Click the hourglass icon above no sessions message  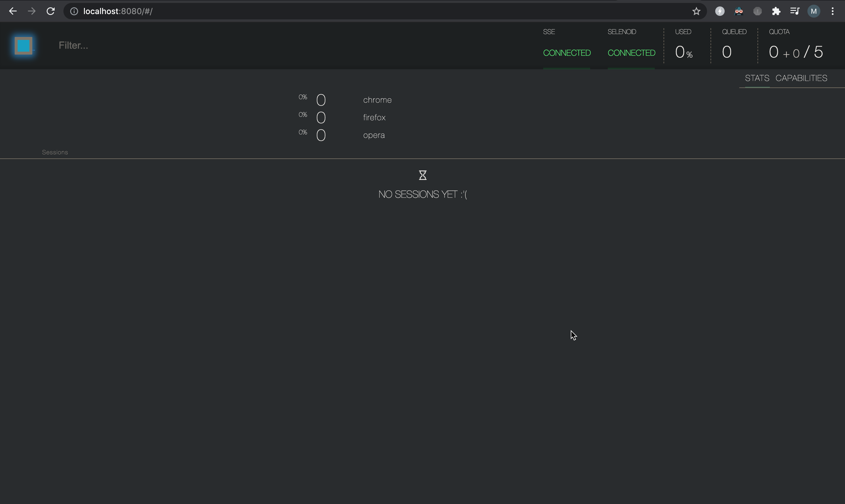point(422,175)
